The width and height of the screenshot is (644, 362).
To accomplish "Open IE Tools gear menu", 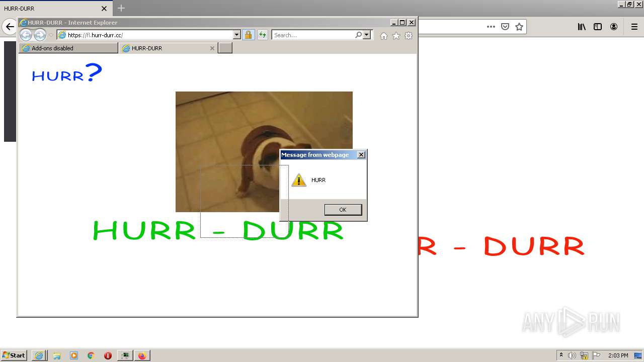I will click(x=409, y=36).
